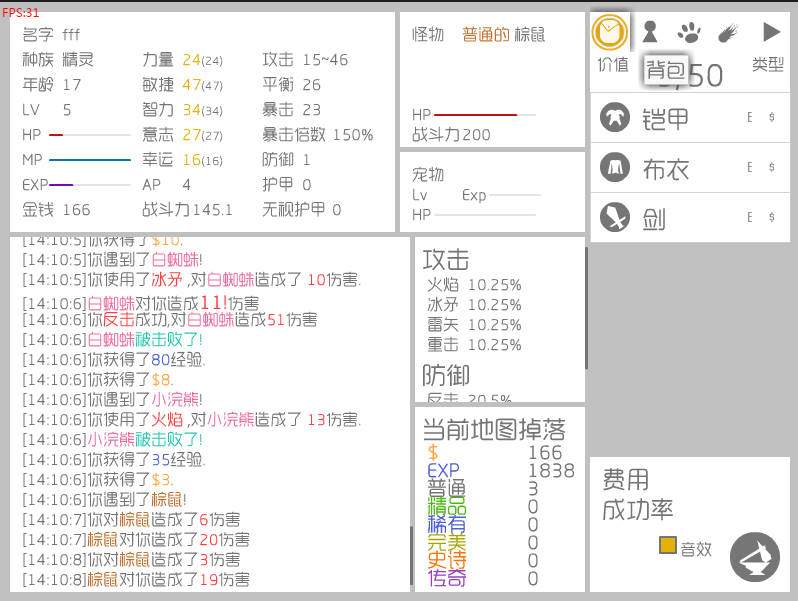The height and width of the screenshot is (601, 798).
Task: Click the monster name 普通的 棕鼠
Action: point(503,35)
